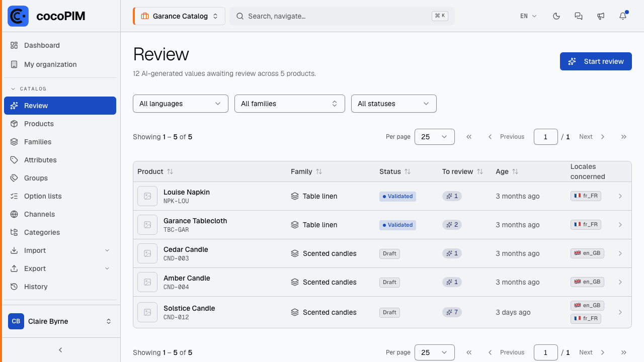Sort the table by Age column
The image size is (644, 362).
507,171
